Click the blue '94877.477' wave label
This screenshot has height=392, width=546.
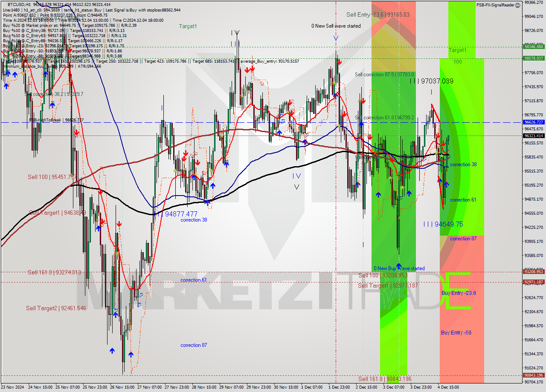pos(181,214)
